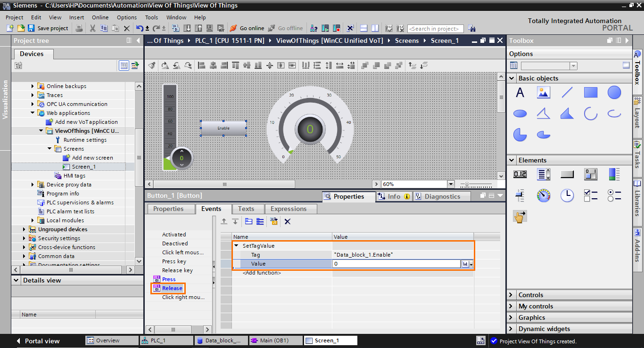Toggle the details list view in Project tree
This screenshot has height=348, width=644.
[x=124, y=65]
